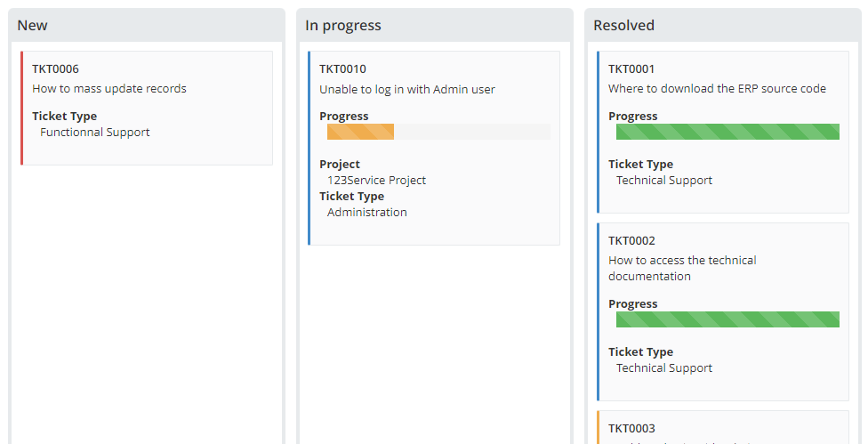Click the TKT0001 ticket heading
Screen dimensions: 868x444
[631, 69]
